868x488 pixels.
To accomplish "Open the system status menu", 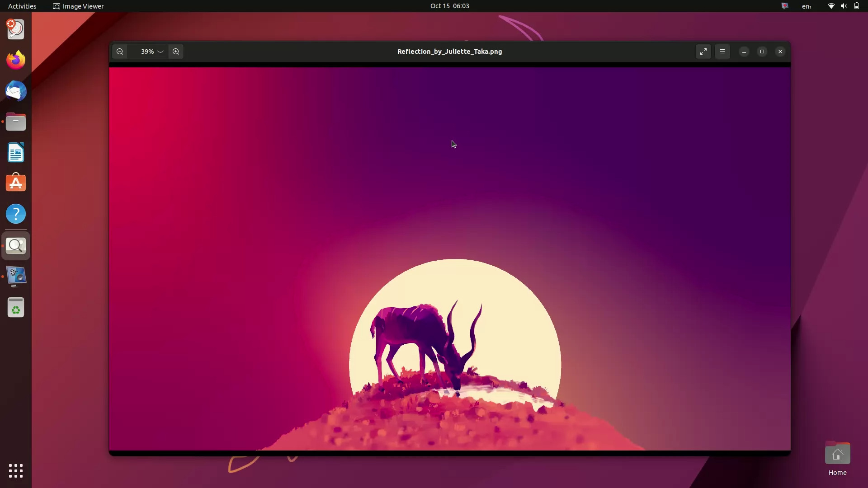I will coord(843,6).
